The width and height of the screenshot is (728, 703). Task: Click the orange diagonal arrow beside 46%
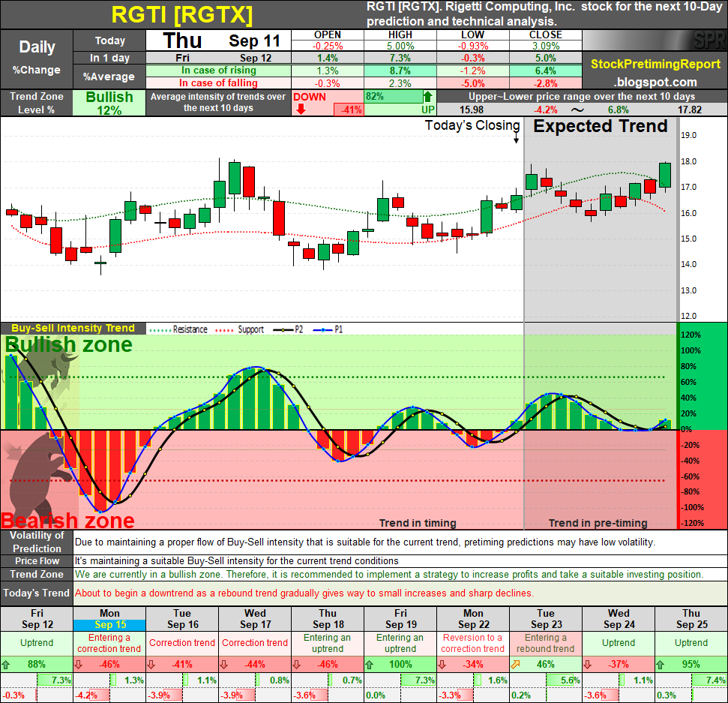pos(515,665)
